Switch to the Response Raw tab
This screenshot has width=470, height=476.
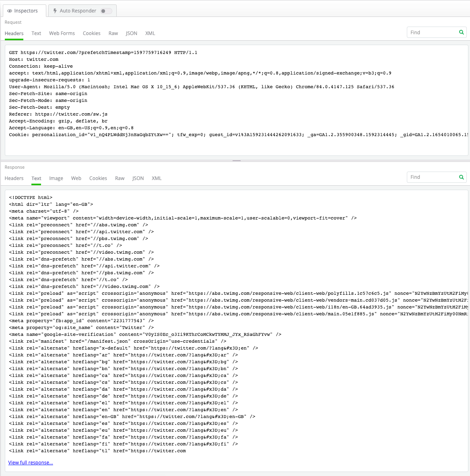[x=120, y=178]
